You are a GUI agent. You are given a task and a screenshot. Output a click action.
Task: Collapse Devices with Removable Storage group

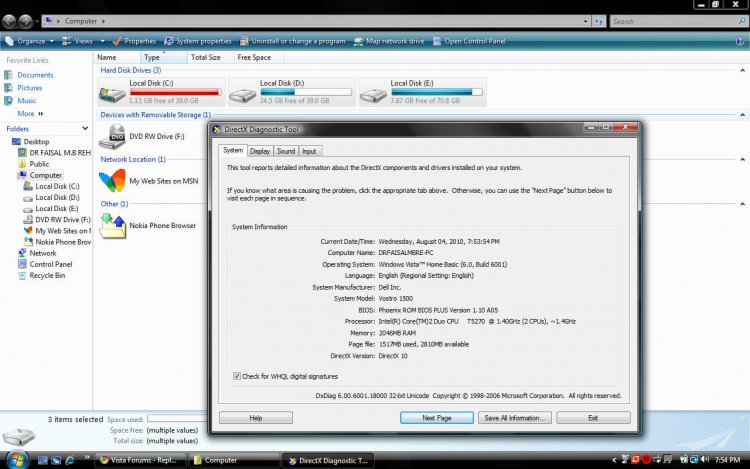point(742,115)
